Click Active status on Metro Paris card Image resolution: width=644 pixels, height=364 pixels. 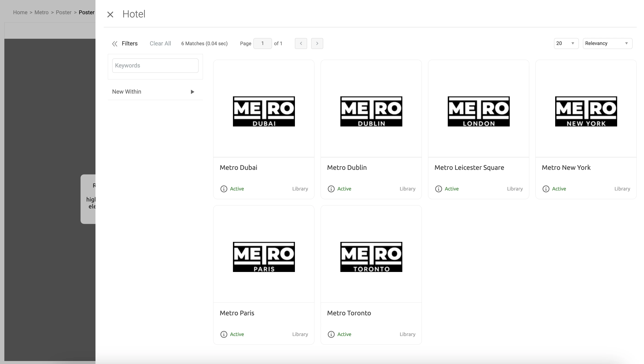coord(237,334)
